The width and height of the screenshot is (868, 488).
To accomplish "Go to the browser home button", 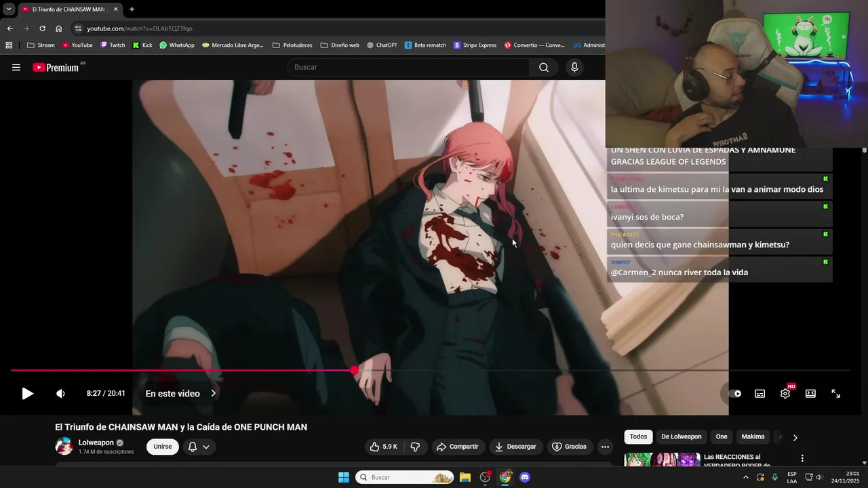I will click(58, 28).
